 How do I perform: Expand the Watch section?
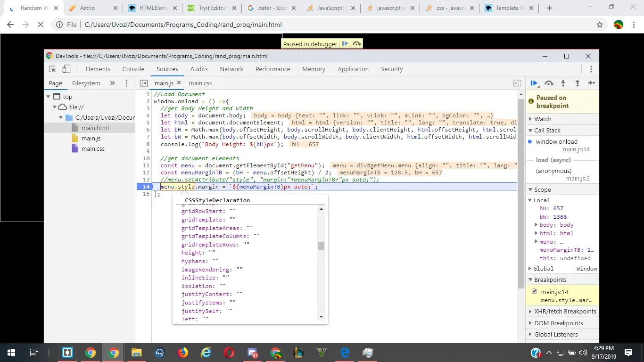(542, 119)
